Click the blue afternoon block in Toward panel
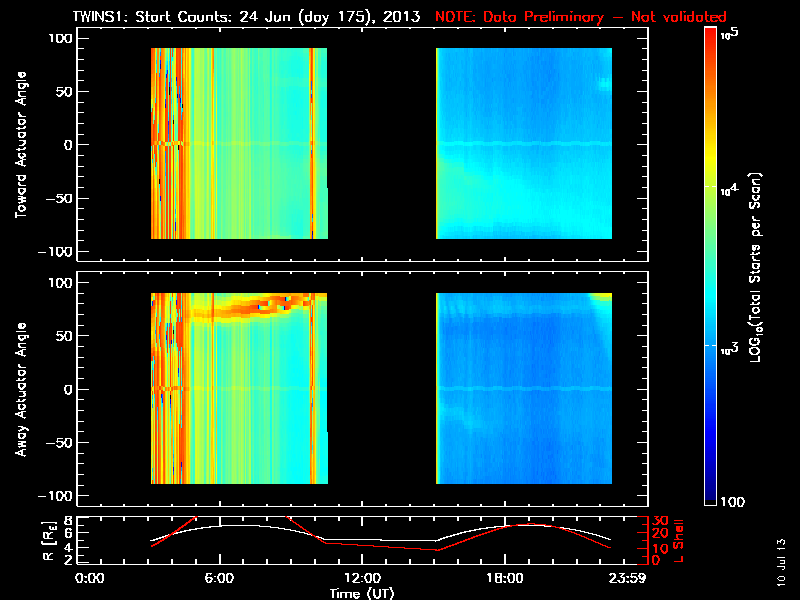The image size is (800, 600). coord(524,143)
